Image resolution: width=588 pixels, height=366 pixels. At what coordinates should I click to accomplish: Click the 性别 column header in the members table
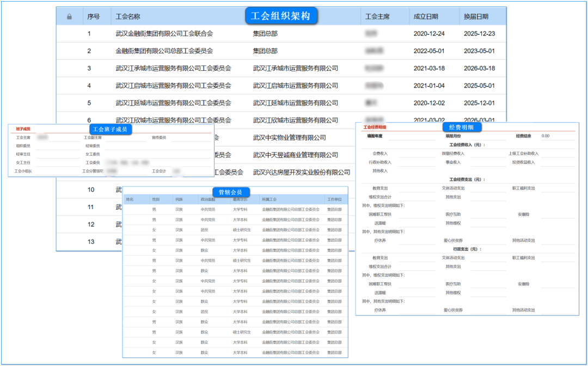(x=156, y=199)
